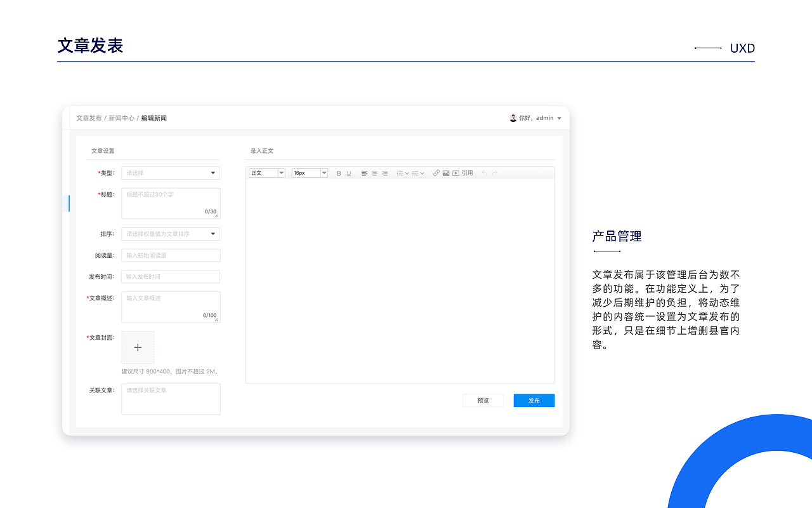Toggle bold text formatting
Viewport: 812px width, 508px height.
[x=339, y=173]
